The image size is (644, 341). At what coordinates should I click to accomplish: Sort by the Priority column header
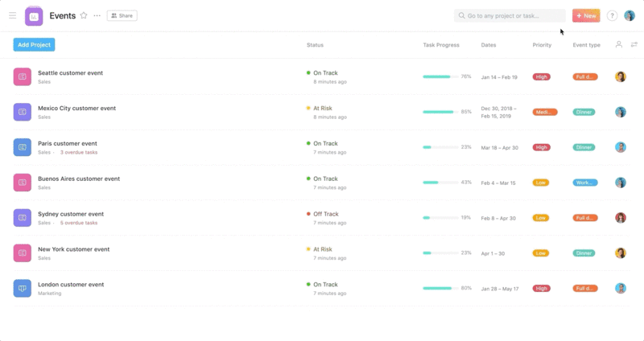(542, 45)
